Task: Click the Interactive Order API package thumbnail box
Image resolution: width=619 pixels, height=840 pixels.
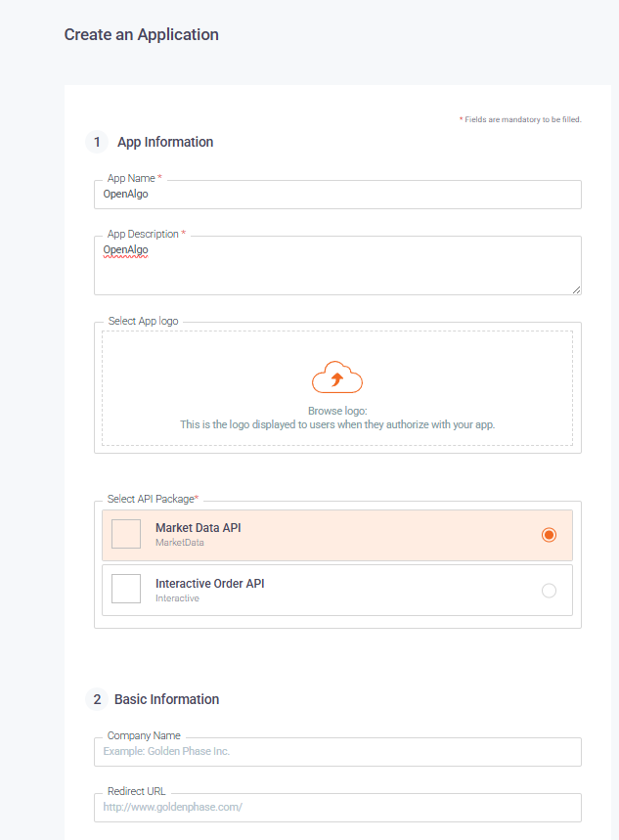Action: (126, 589)
